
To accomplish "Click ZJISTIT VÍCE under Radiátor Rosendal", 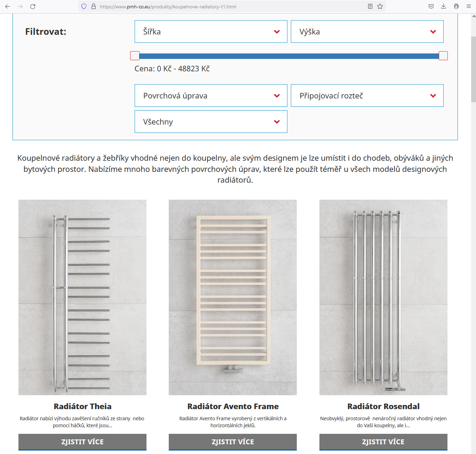I will click(x=383, y=442).
